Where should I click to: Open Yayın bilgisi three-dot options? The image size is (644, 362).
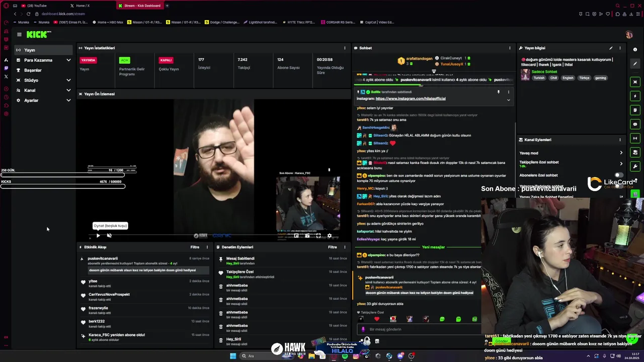pyautogui.click(x=620, y=48)
